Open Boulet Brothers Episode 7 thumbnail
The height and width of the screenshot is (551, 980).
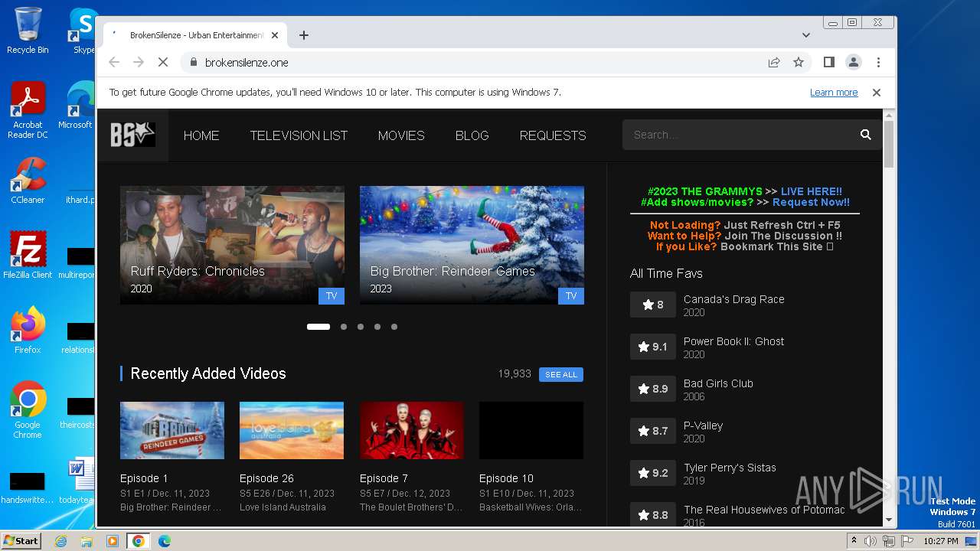click(x=411, y=430)
